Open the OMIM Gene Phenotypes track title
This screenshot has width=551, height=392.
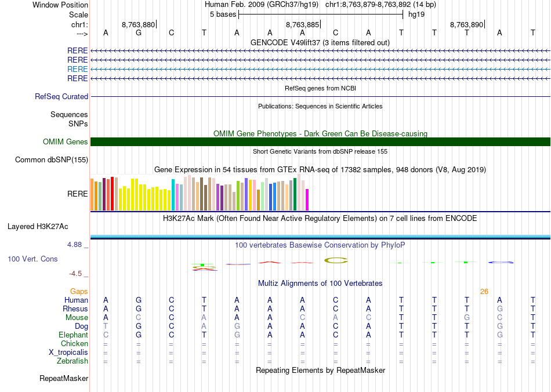tap(320, 133)
